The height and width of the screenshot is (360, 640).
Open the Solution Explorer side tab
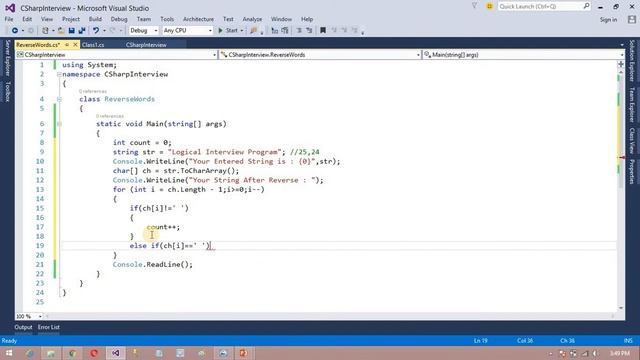pyautogui.click(x=632, y=61)
